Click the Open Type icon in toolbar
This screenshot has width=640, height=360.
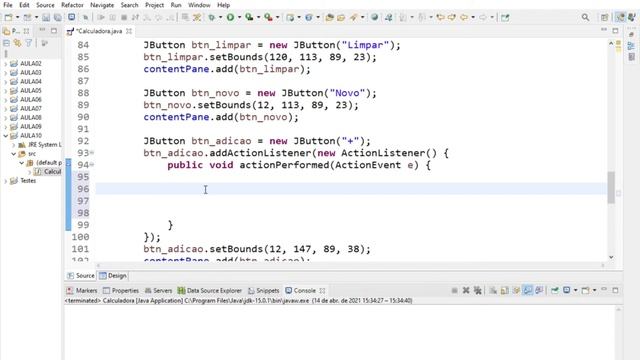[329, 17]
